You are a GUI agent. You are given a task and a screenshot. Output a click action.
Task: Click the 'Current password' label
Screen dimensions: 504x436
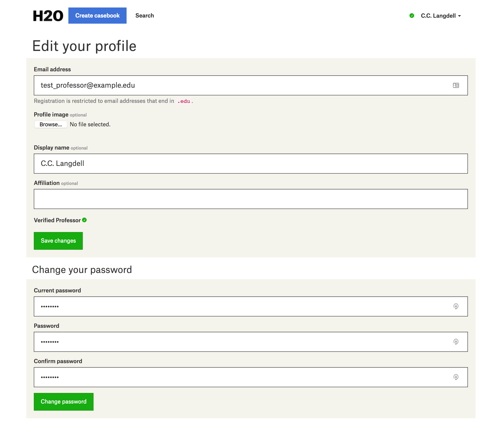point(57,290)
